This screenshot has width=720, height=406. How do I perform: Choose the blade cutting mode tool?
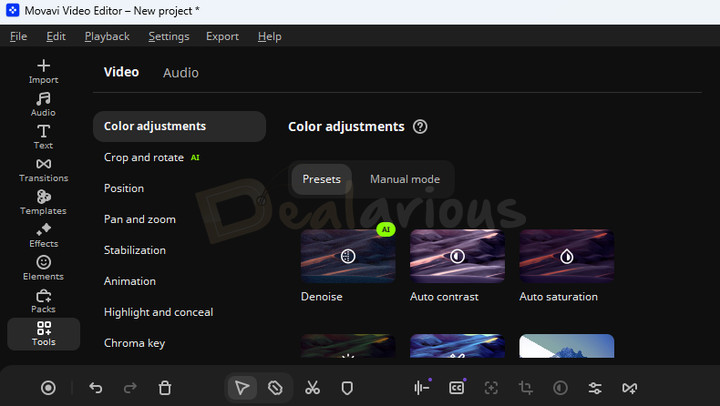(275, 388)
